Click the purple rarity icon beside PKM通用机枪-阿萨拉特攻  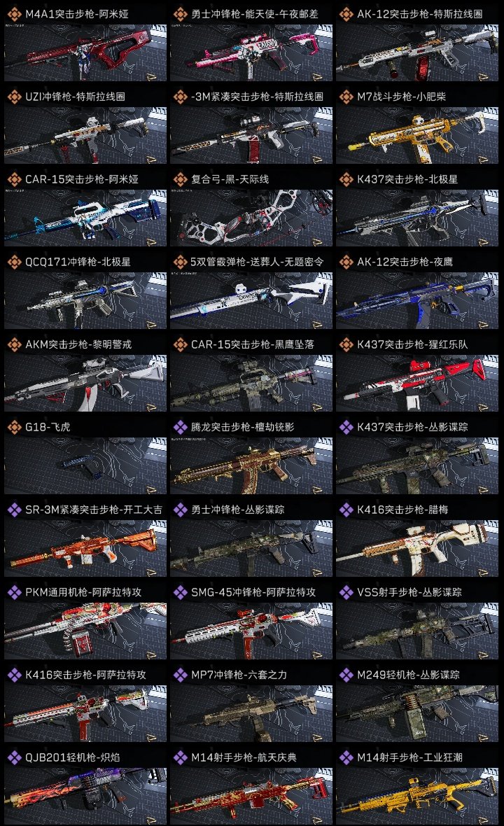pos(14,592)
